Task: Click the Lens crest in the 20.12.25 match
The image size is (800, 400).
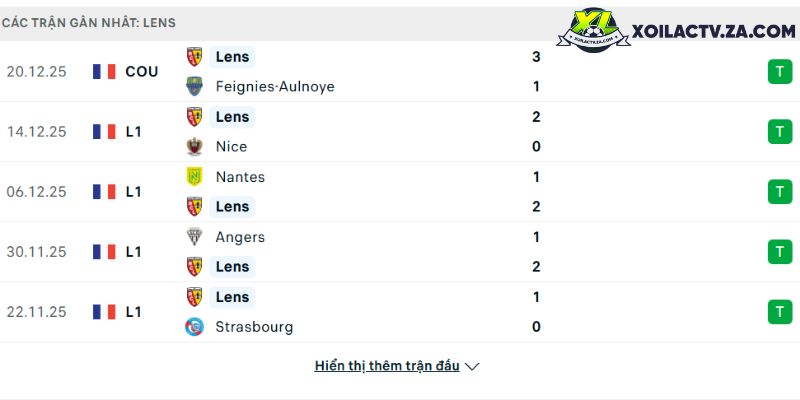Action: tap(194, 57)
